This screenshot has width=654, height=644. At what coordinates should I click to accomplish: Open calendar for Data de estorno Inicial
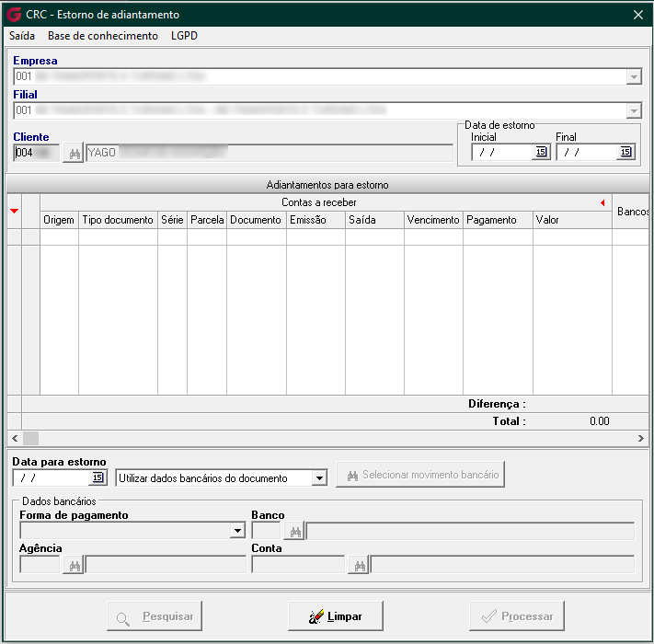point(541,152)
